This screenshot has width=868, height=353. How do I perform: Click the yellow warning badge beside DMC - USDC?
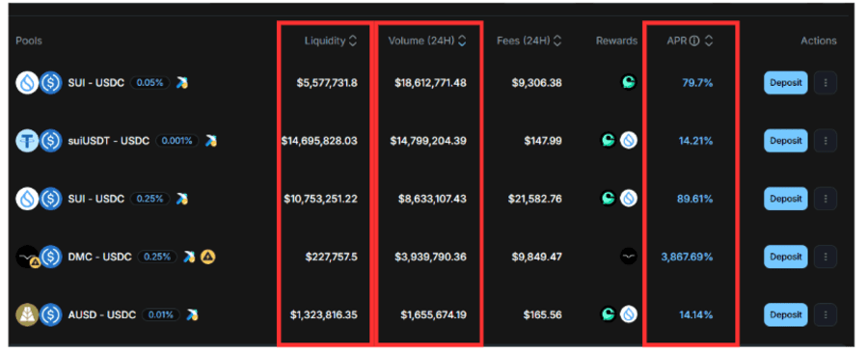[x=208, y=257]
